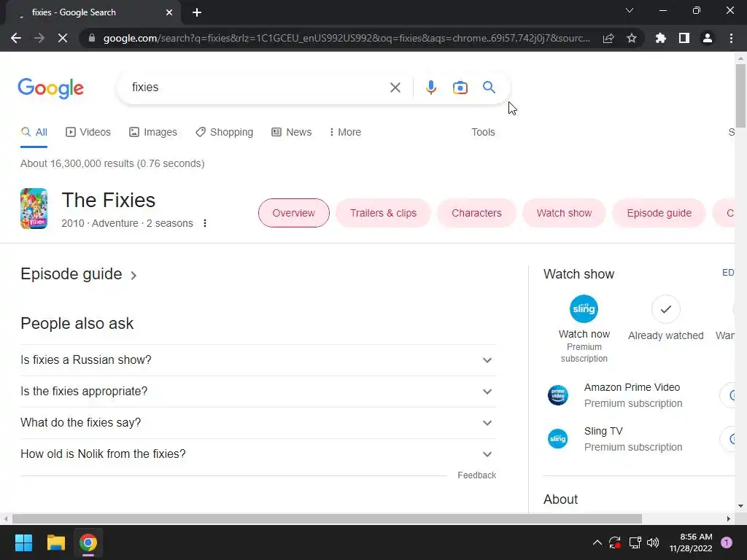Open the Chrome profile avatar
Viewport: 747px width, 560px height.
708,38
